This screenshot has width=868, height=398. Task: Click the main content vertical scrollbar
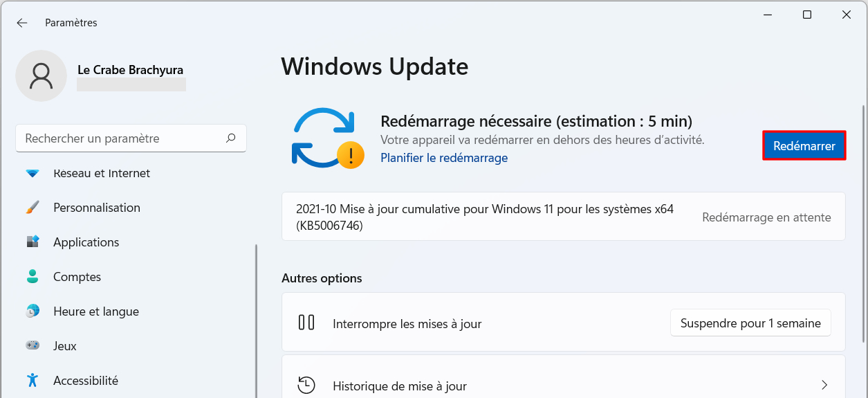click(x=862, y=223)
